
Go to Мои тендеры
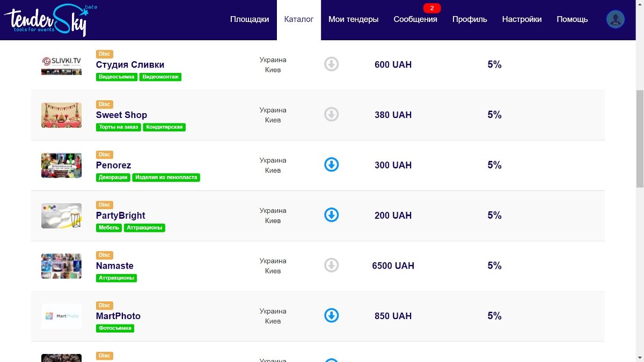[353, 19]
